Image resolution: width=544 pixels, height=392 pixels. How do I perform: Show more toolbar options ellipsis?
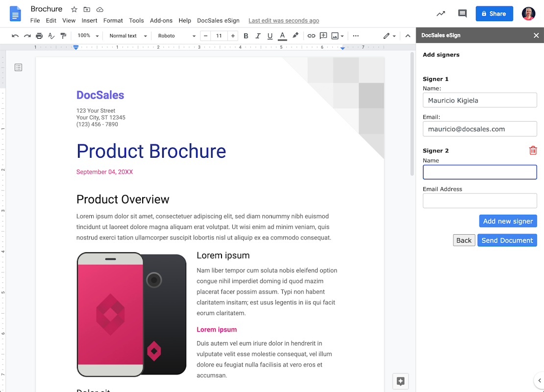coord(356,36)
